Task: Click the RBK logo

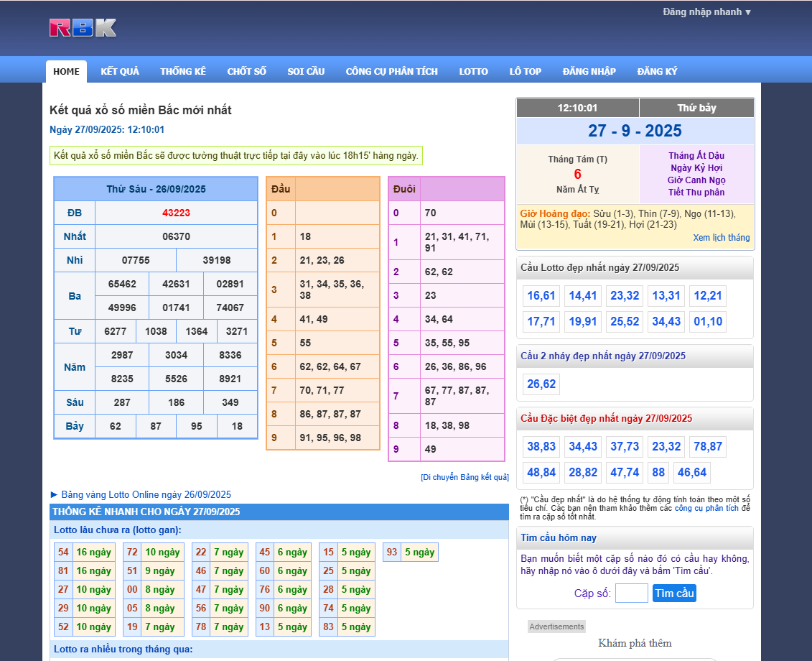Action: (x=83, y=28)
